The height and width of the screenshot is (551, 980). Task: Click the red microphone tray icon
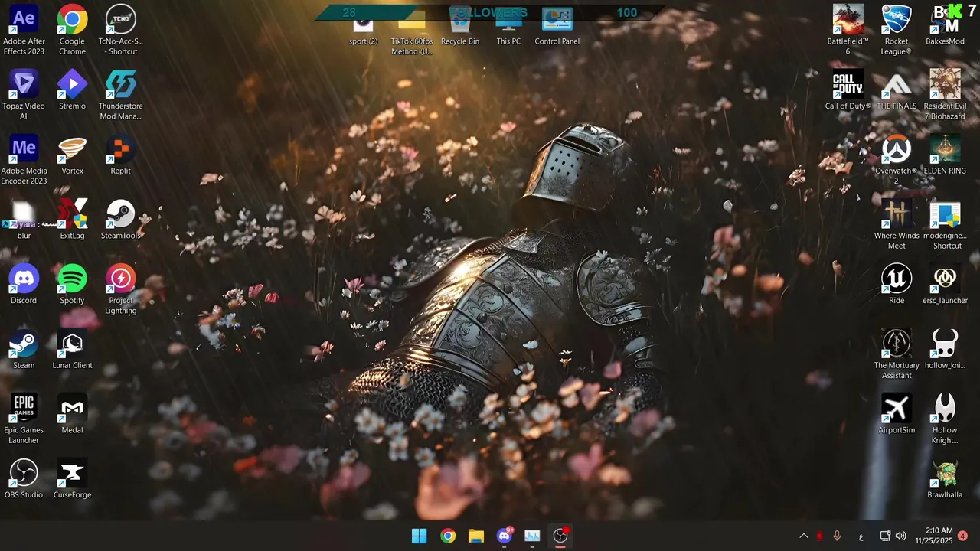click(819, 536)
